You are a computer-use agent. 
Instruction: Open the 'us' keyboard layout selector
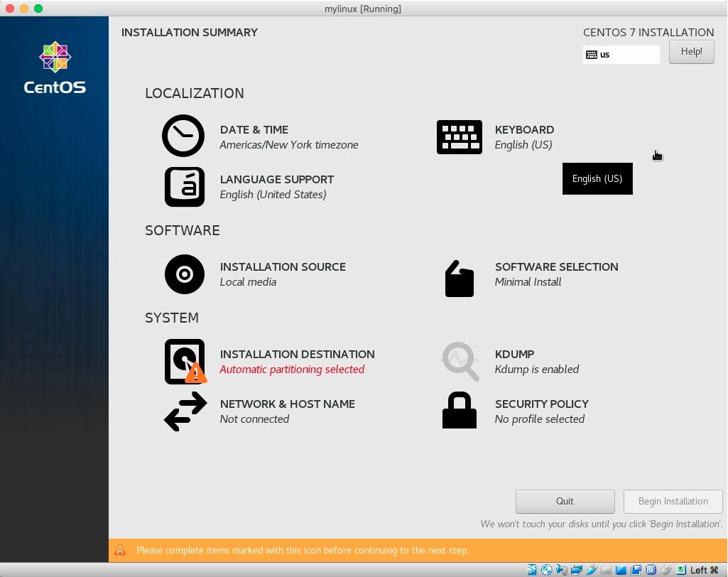(x=620, y=54)
